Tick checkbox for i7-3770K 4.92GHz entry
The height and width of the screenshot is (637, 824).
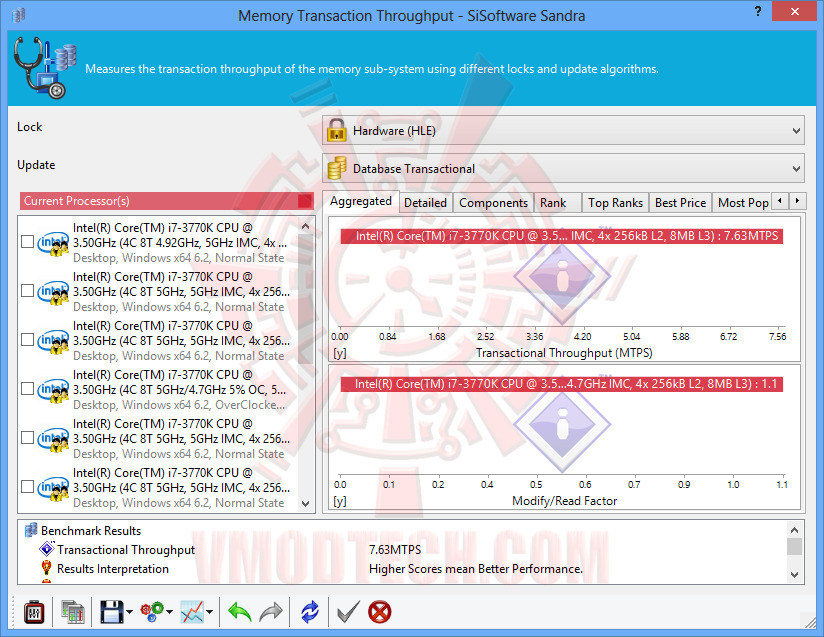tap(27, 242)
